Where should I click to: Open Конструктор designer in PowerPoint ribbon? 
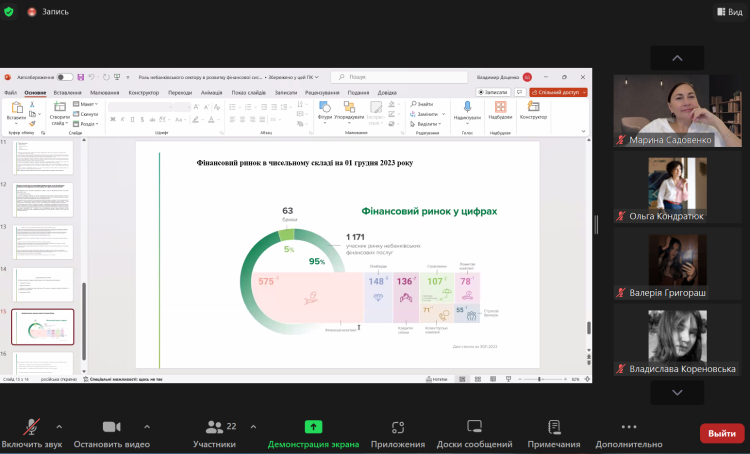[x=533, y=109]
